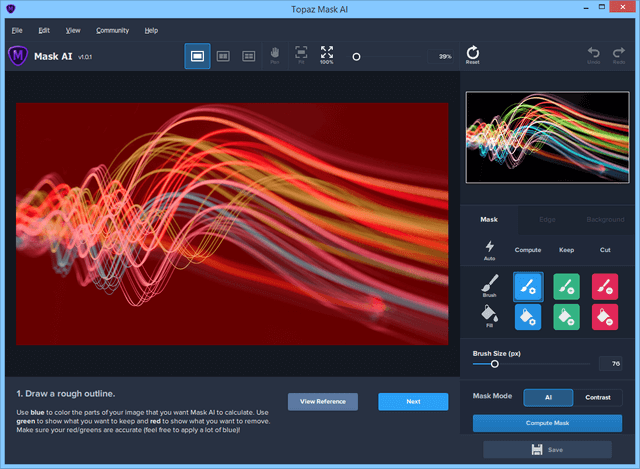Zoom to 100% using the expand icon

327,54
